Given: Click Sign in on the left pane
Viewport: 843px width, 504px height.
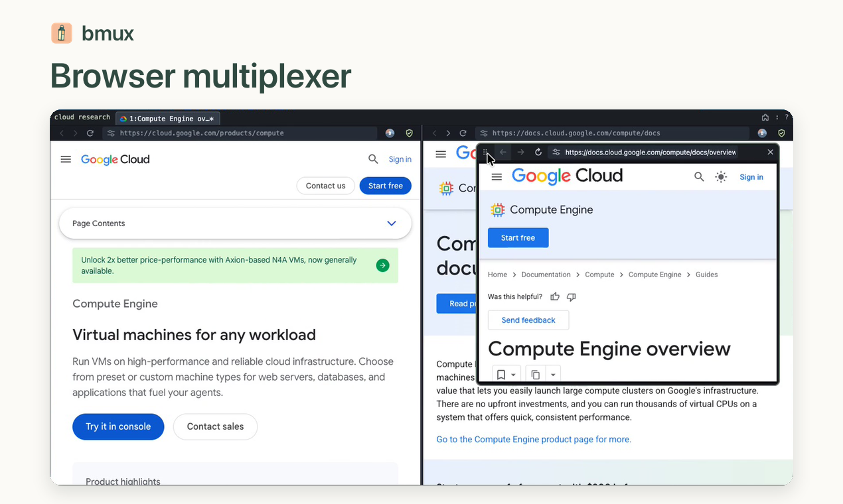Looking at the screenshot, I should coord(400,159).
